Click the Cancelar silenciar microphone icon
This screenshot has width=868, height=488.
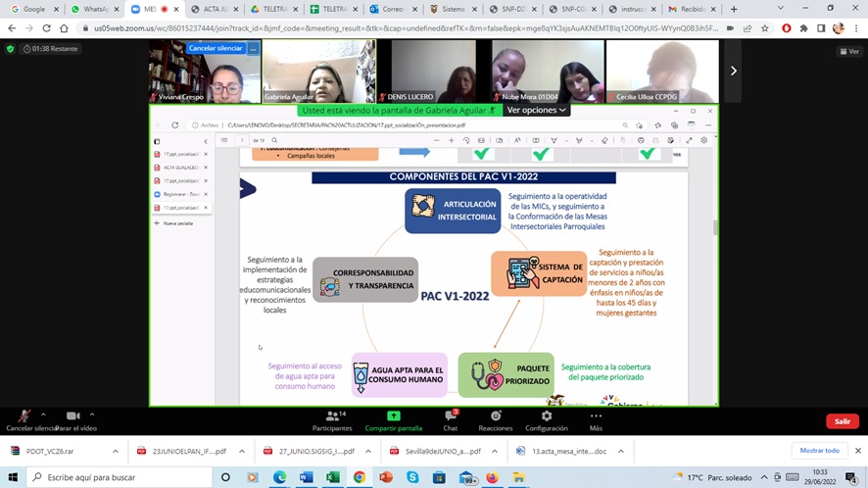[24, 416]
